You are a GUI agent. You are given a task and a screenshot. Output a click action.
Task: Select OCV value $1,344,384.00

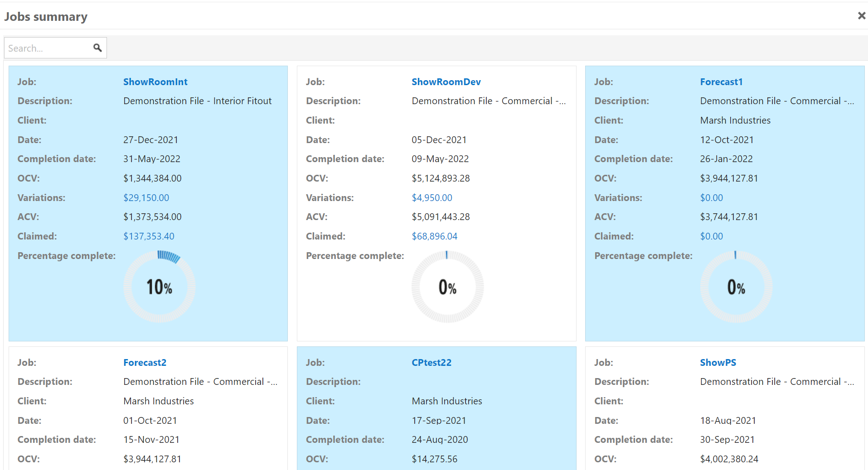click(152, 178)
